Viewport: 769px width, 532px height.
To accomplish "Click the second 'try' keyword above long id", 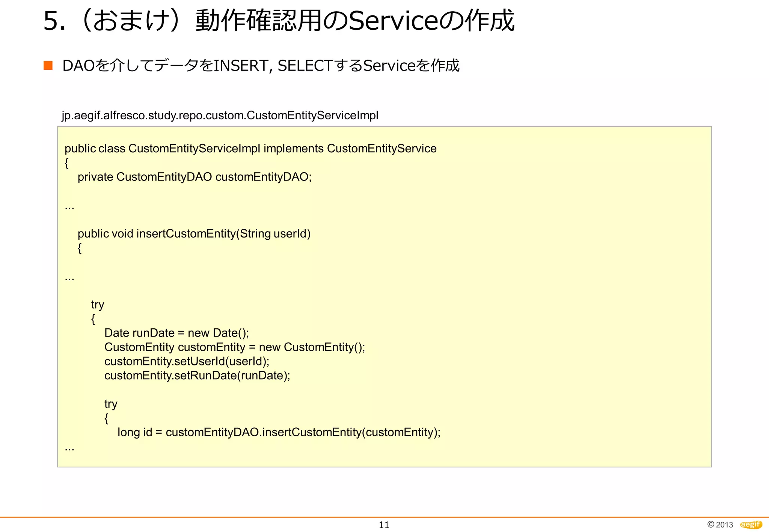I will 111,404.
